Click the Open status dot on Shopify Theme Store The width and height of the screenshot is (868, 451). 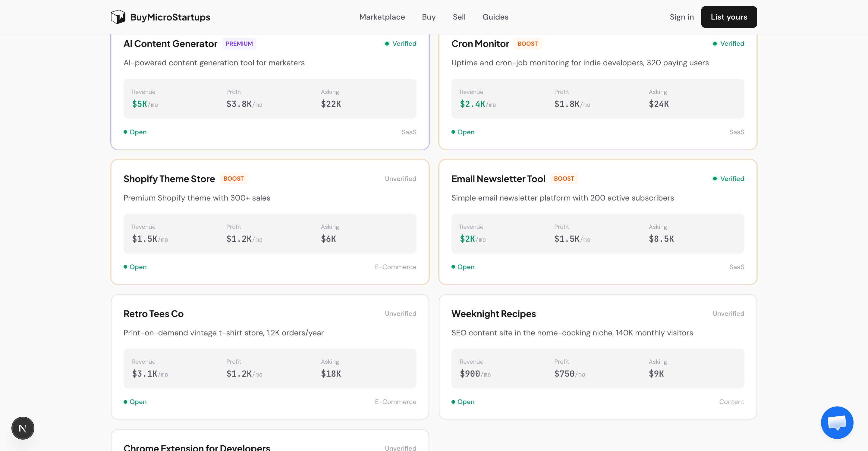pos(125,267)
